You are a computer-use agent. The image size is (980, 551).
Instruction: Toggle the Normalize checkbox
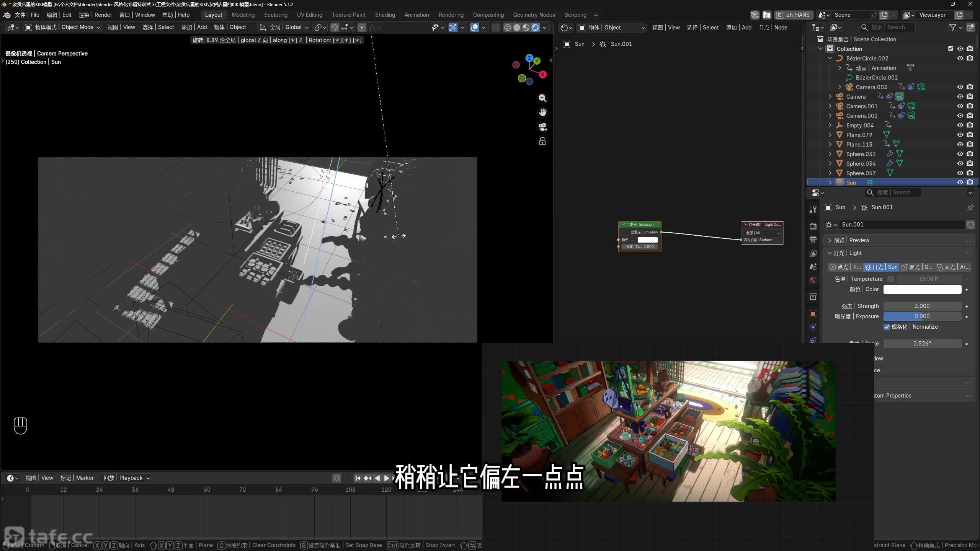pyautogui.click(x=887, y=327)
